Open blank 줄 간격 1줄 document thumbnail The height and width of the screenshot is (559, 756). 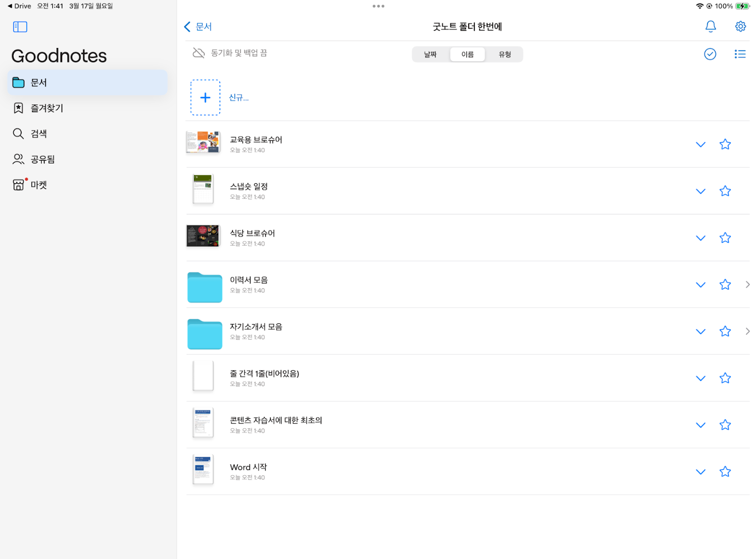[203, 376]
